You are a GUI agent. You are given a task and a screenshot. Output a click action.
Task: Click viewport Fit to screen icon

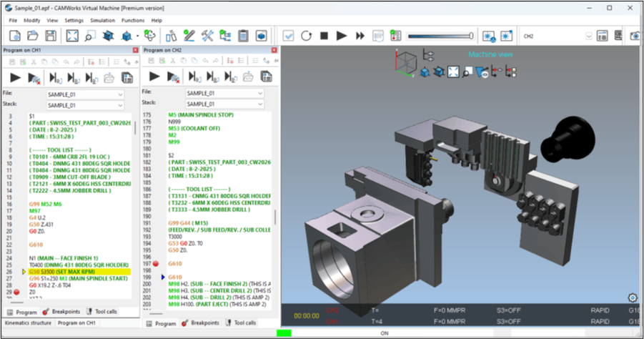pos(453,72)
